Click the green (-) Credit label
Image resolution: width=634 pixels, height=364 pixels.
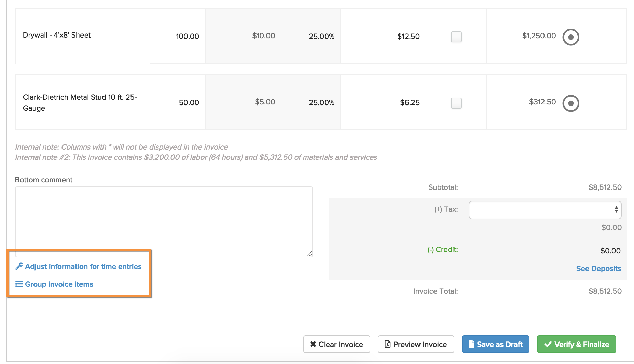pyautogui.click(x=443, y=250)
